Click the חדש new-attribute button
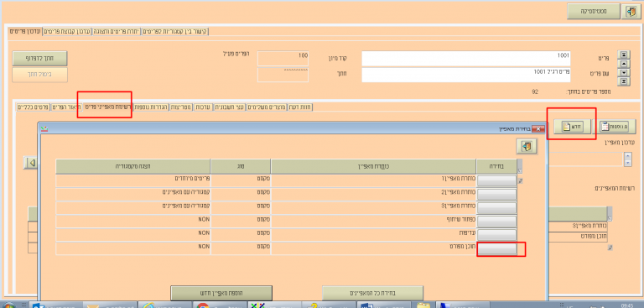Screen dimensions: 644x308 pyautogui.click(x=572, y=127)
